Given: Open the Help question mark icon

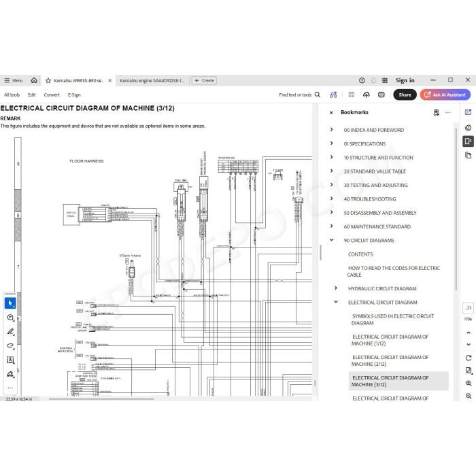Looking at the screenshot, I should pyautogui.click(x=362, y=80).
